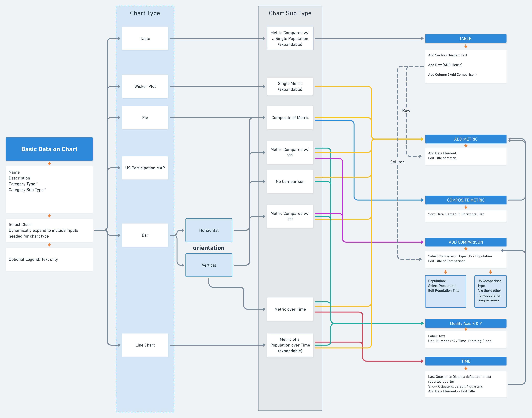Click the Pie chart type node
This screenshot has height=418, width=532.
145,117
